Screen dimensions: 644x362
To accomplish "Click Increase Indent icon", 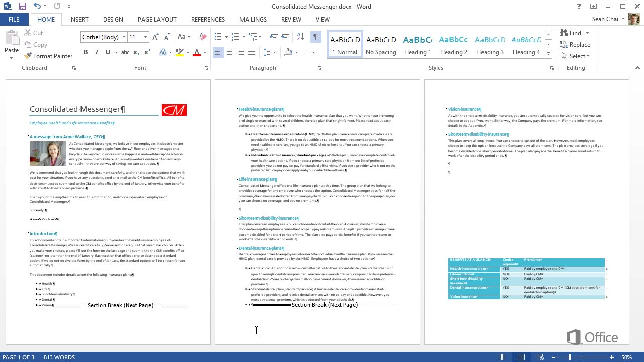I will [x=285, y=37].
